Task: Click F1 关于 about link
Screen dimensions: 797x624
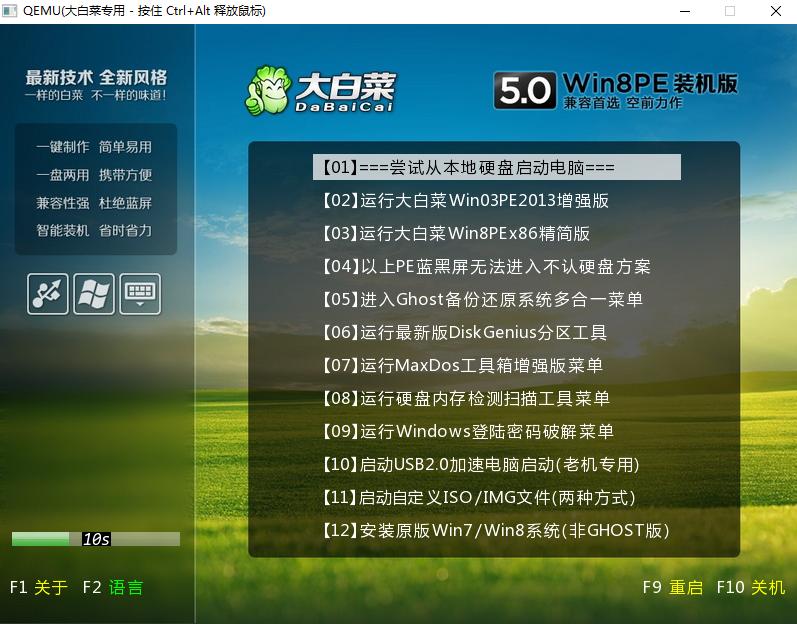Action: pos(39,587)
